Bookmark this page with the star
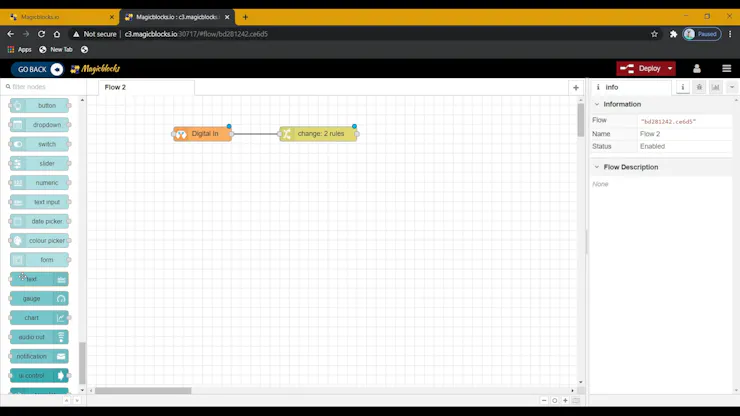This screenshot has width=740, height=416. 654,34
